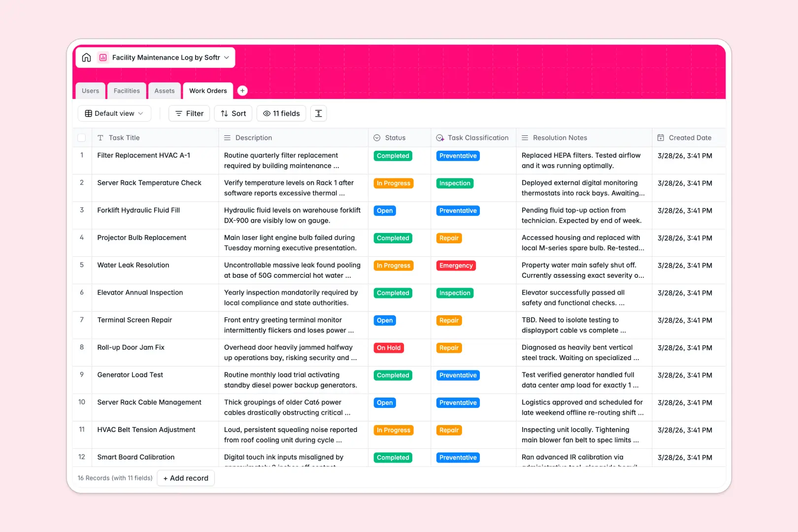The height and width of the screenshot is (532, 798).
Task: Select the calendar icon in Created Date header
Action: 660,137
